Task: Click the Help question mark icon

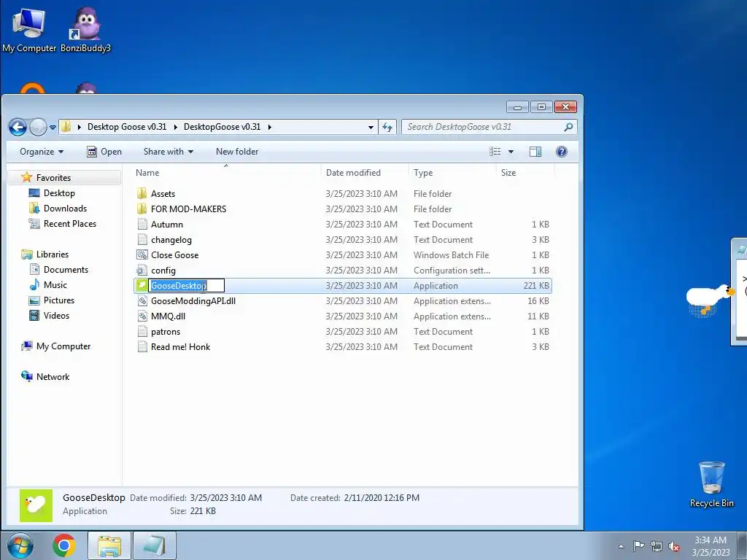Action: [x=562, y=152]
